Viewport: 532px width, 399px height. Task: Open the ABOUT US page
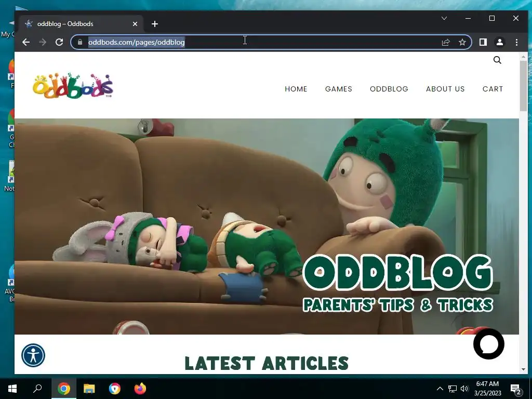445,89
